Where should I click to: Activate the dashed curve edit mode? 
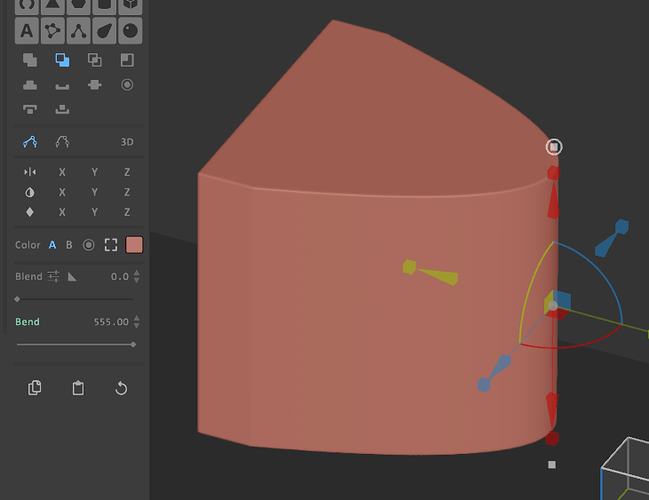tap(62, 142)
